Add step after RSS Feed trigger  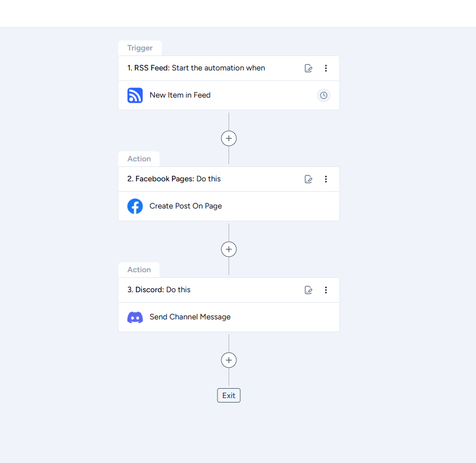229,138
